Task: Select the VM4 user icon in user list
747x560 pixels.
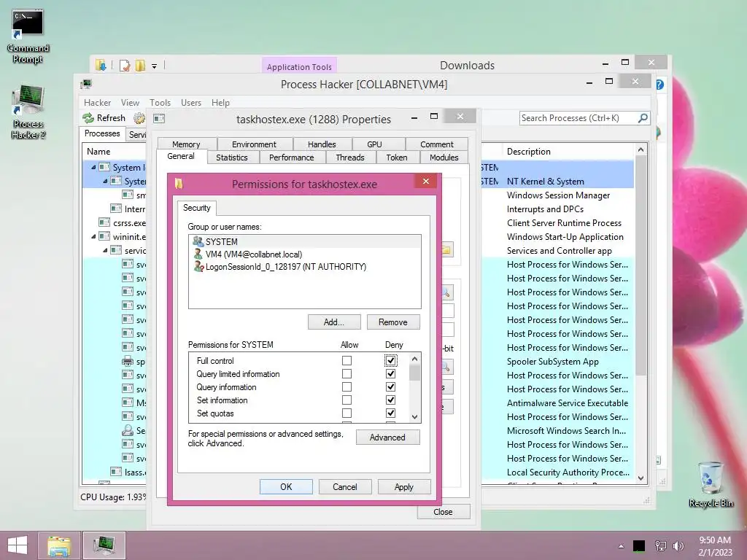Action: click(198, 254)
